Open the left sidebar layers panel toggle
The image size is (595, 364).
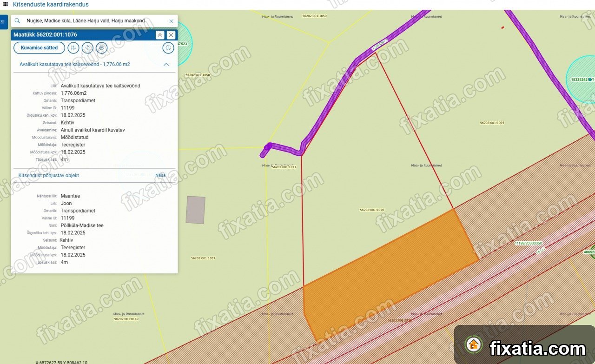(x=3, y=21)
